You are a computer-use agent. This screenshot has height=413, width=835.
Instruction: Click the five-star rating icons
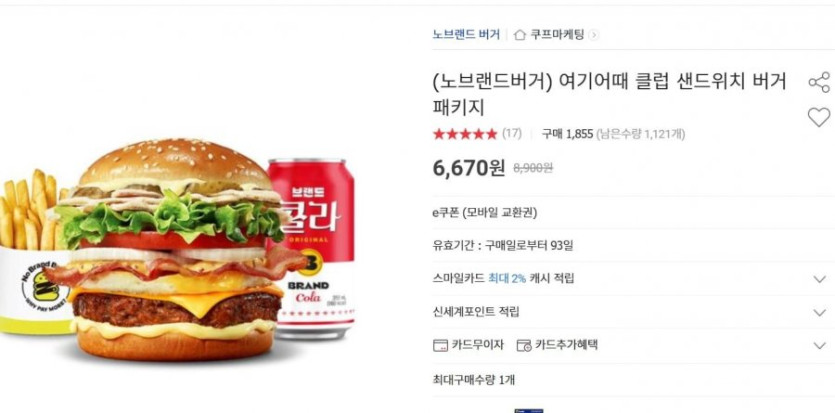click(x=465, y=134)
